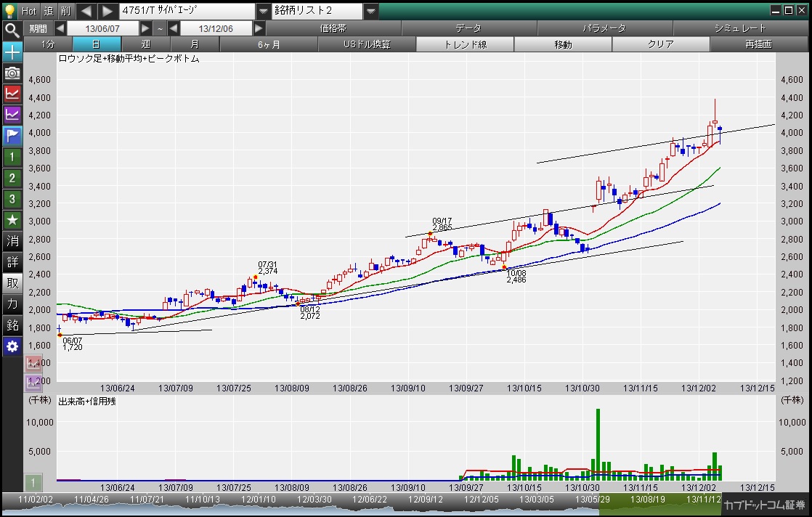Toggle the USドル換算 conversion button
Image resolution: width=812 pixels, height=517 pixels.
pos(367,44)
